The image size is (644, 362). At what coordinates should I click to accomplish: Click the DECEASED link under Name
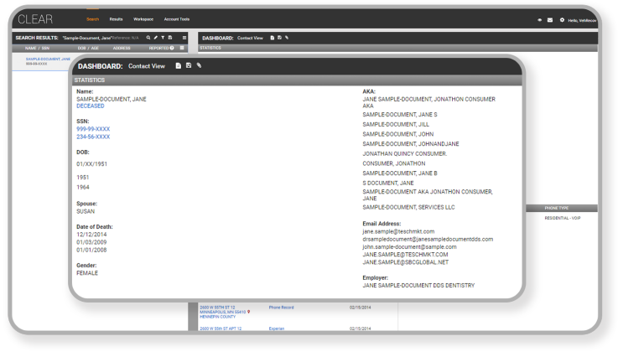(x=91, y=106)
